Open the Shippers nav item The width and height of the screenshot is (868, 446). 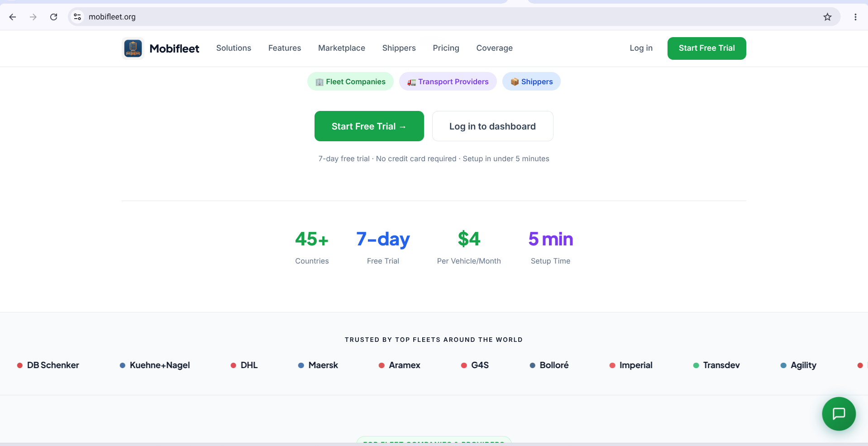(399, 48)
